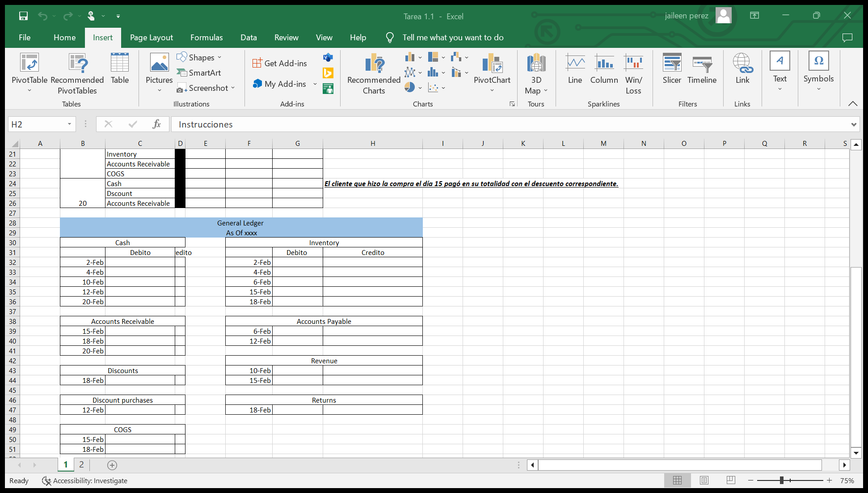868x493 pixels.
Task: Switch to sheet tab 2
Action: (81, 464)
